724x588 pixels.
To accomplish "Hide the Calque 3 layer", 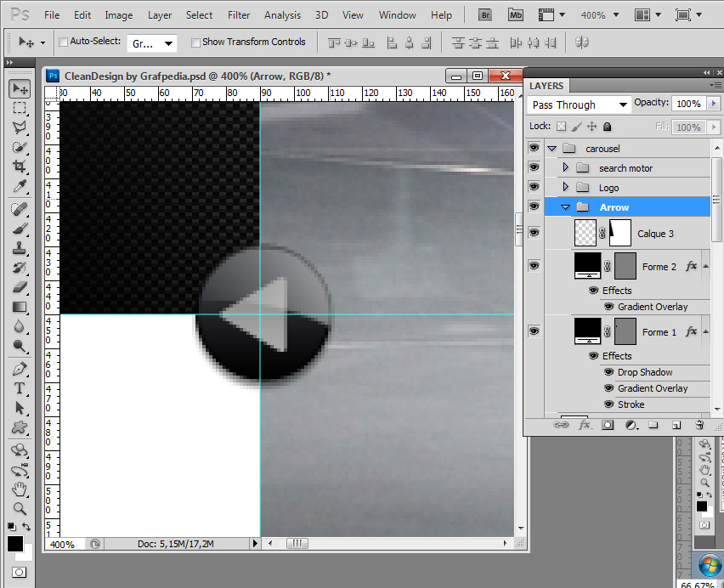I will coord(534,232).
